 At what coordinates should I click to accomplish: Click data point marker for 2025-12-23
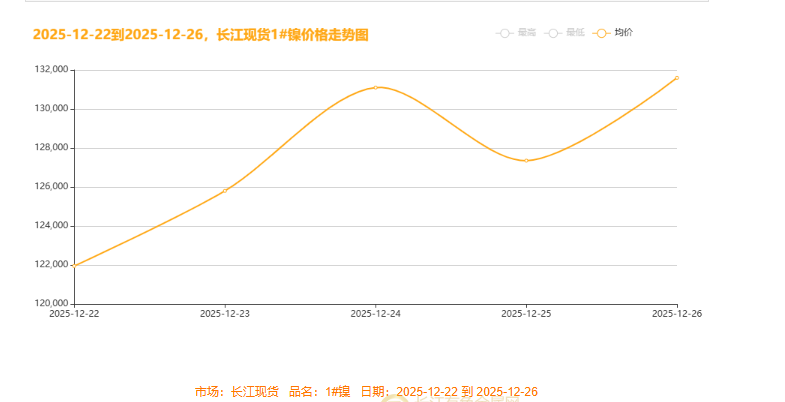click(225, 190)
